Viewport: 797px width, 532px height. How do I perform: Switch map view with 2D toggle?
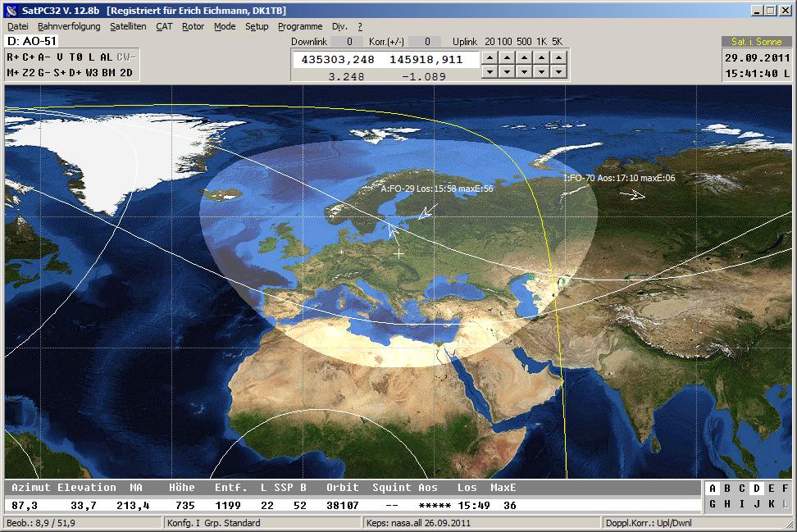(125, 72)
